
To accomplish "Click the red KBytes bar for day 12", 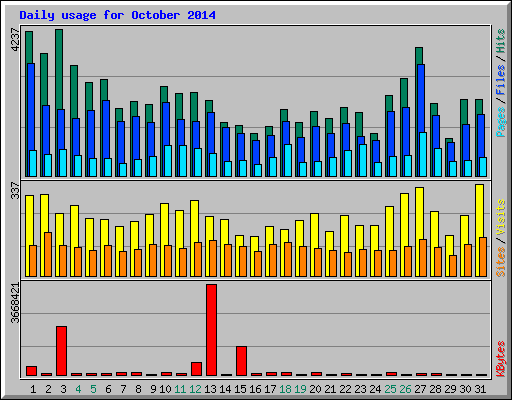I will point(196,369).
